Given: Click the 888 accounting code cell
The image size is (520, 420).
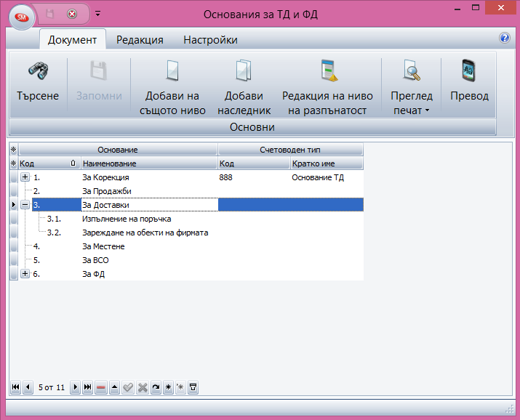Looking at the screenshot, I should click(x=254, y=177).
